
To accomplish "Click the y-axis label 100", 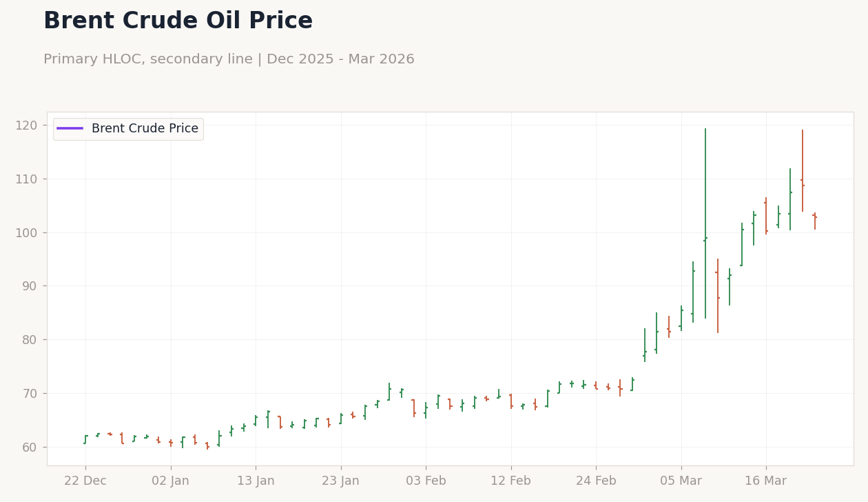I will pyautogui.click(x=25, y=232).
